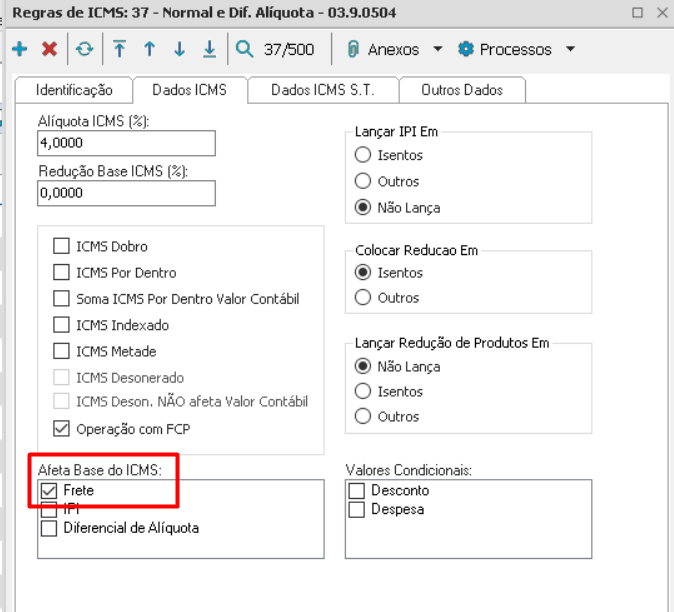This screenshot has height=612, width=674.
Task: Switch to Identificação tab
Action: pyautogui.click(x=74, y=90)
